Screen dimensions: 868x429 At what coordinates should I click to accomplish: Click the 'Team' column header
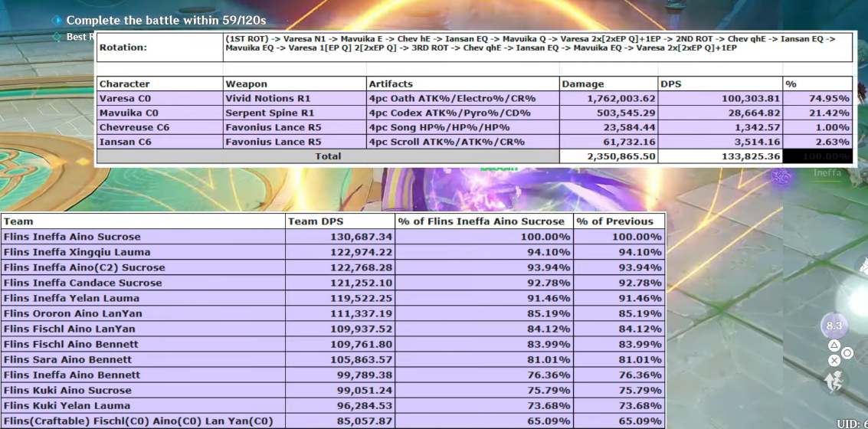143,221
